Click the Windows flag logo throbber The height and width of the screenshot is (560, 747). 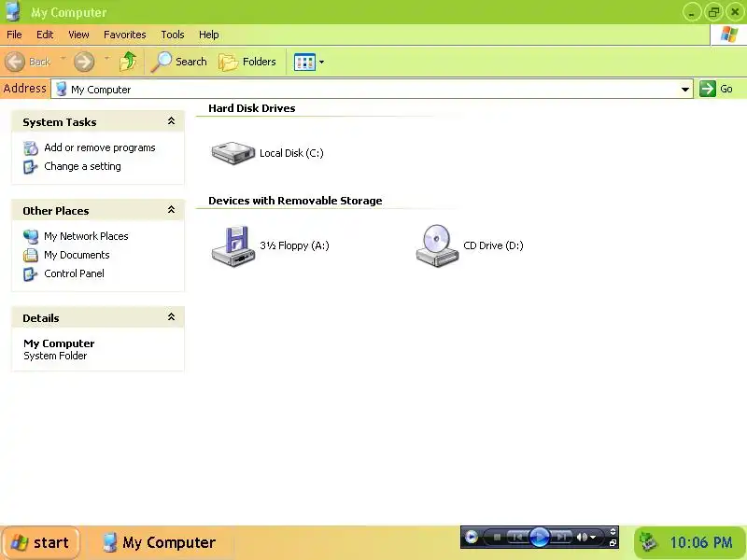click(x=729, y=35)
